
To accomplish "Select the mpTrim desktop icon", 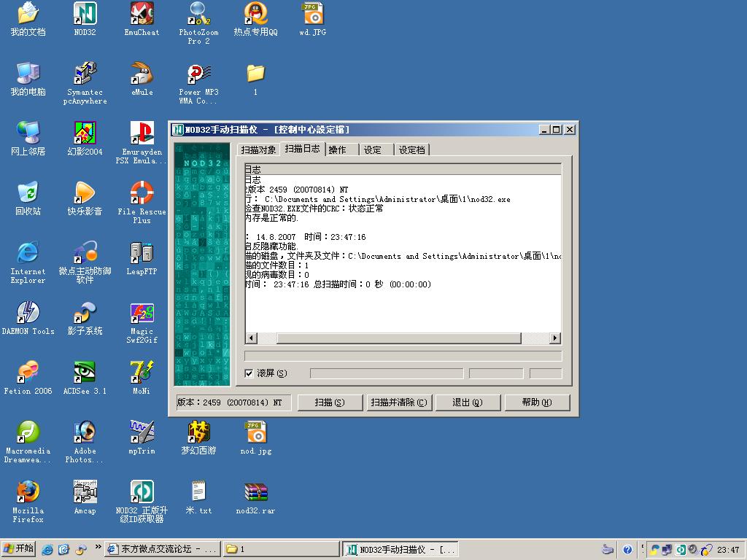I will (142, 437).
